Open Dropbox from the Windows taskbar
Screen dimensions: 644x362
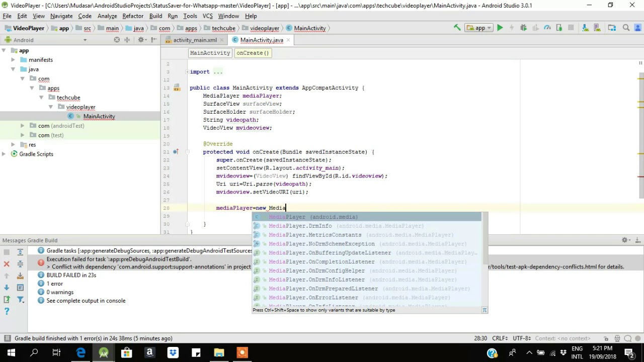173,353
